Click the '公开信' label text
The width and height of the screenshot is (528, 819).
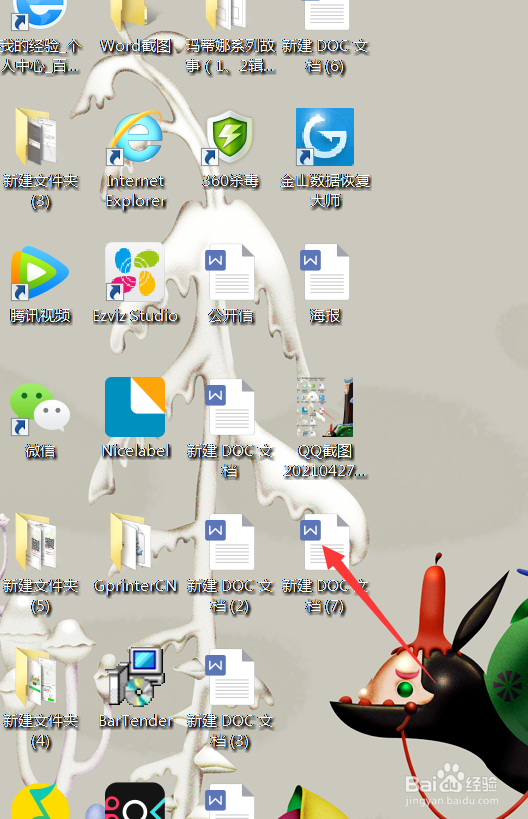[230, 315]
